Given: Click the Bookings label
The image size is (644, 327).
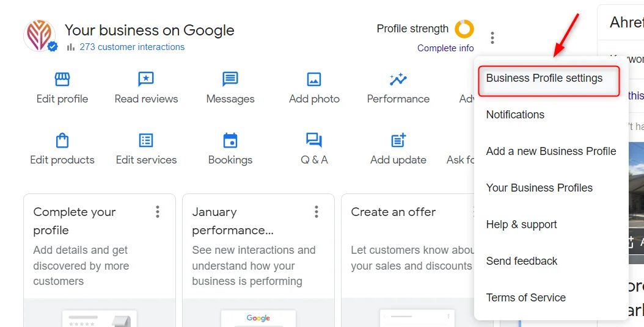Looking at the screenshot, I should click(x=230, y=160).
